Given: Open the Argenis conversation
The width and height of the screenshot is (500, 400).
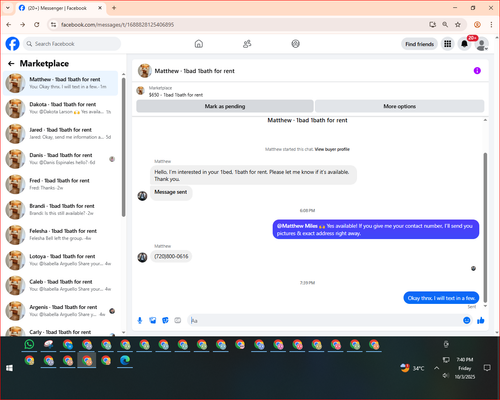Looking at the screenshot, I should point(61,311).
